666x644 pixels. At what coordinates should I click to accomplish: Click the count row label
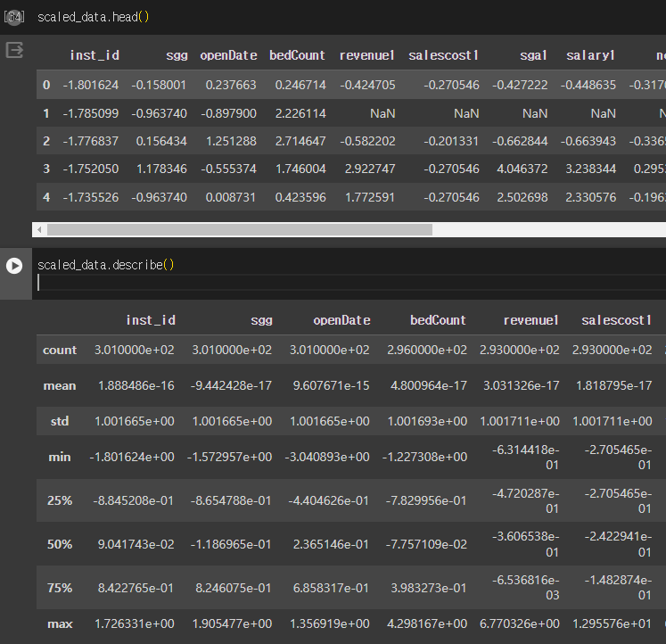click(60, 350)
